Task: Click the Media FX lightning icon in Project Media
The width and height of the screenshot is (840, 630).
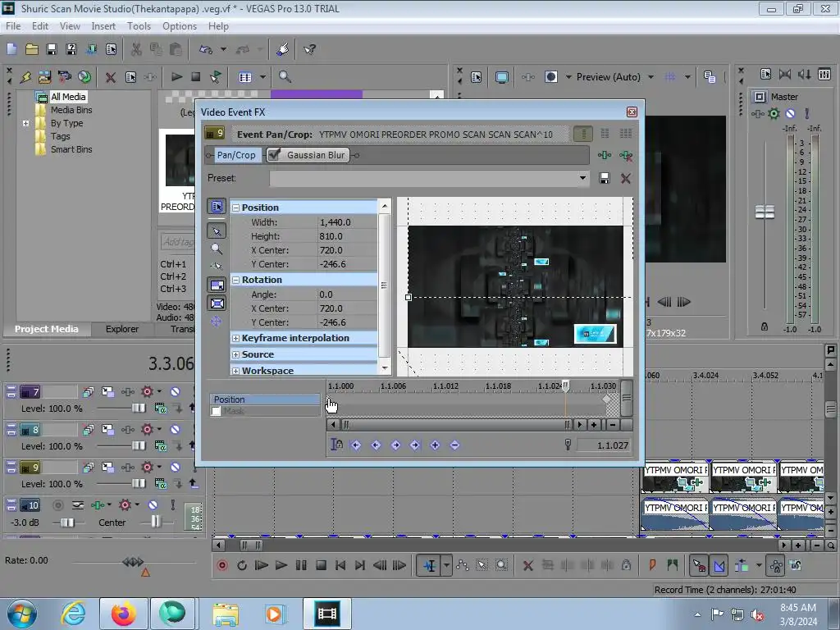Action: coord(25,77)
